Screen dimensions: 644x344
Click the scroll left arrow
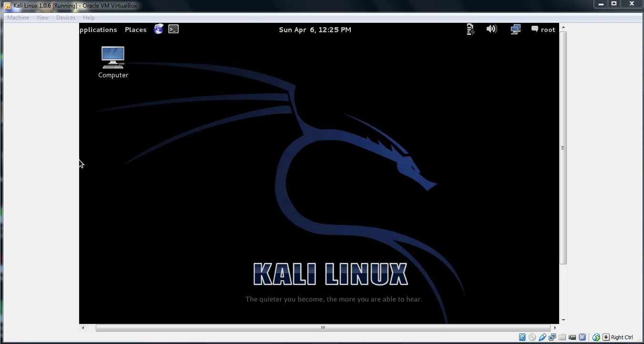click(x=83, y=328)
